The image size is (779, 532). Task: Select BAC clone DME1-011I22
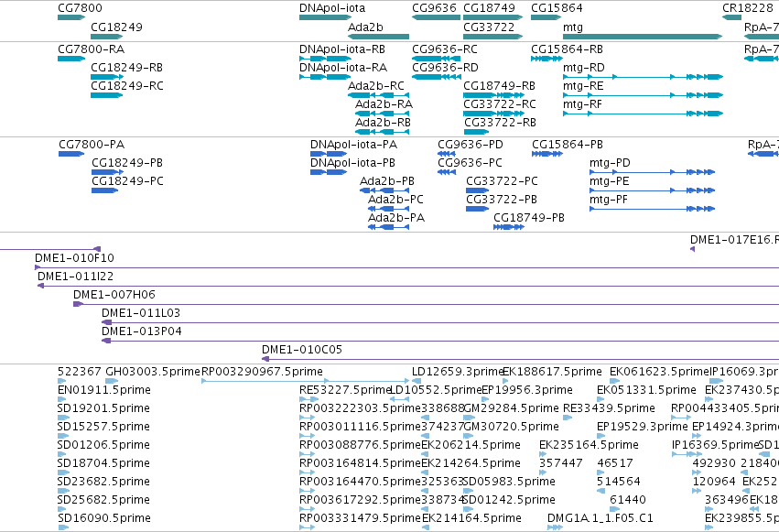[x=75, y=277]
